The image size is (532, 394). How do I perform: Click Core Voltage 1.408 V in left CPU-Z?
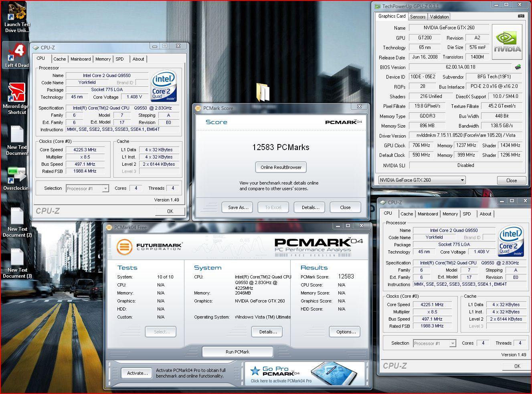click(x=134, y=97)
